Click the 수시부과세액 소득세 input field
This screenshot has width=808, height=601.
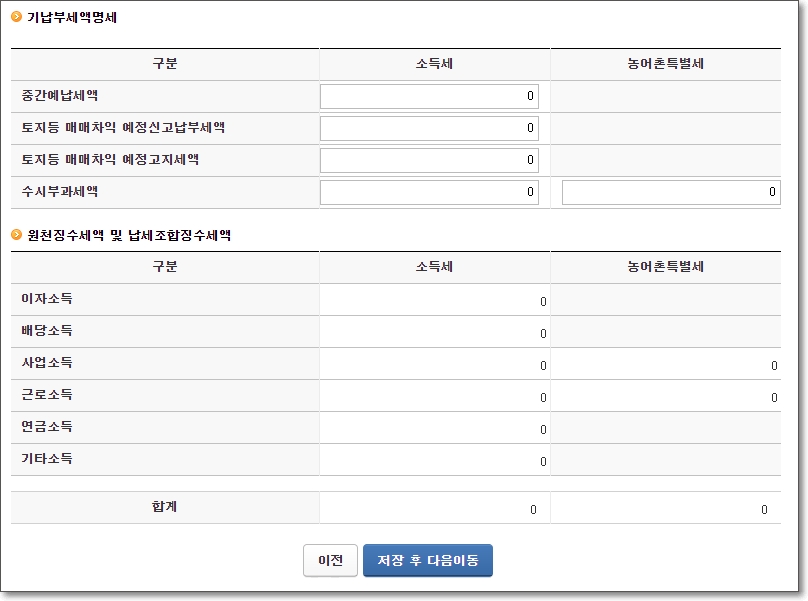pyautogui.click(x=429, y=192)
